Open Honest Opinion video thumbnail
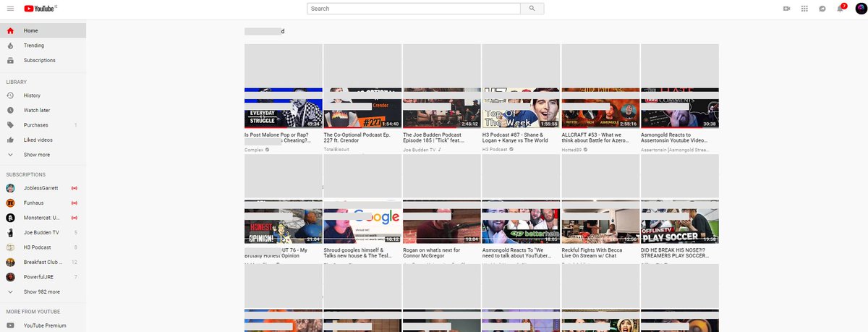The width and height of the screenshot is (868, 332). [283, 222]
